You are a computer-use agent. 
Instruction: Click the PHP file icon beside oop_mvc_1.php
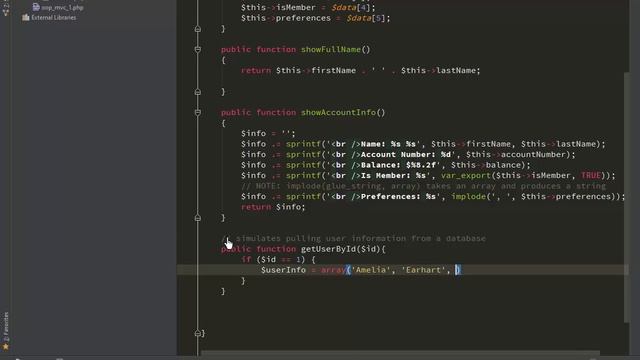coord(36,7)
